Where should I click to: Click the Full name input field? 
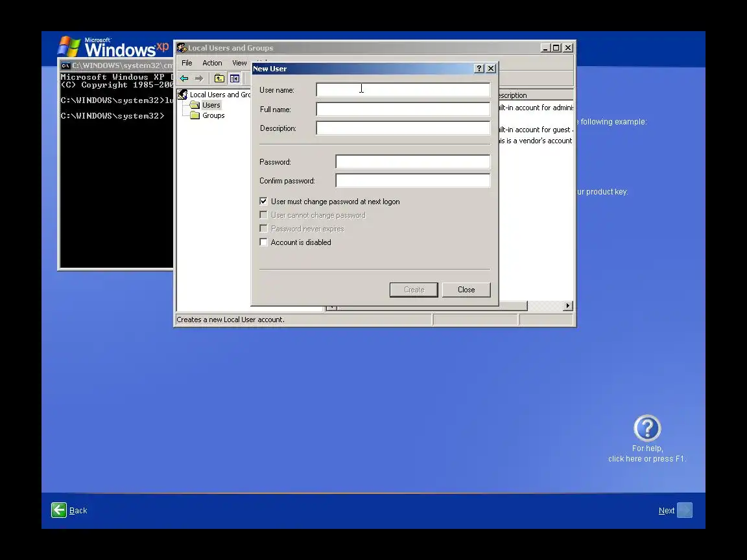403,109
